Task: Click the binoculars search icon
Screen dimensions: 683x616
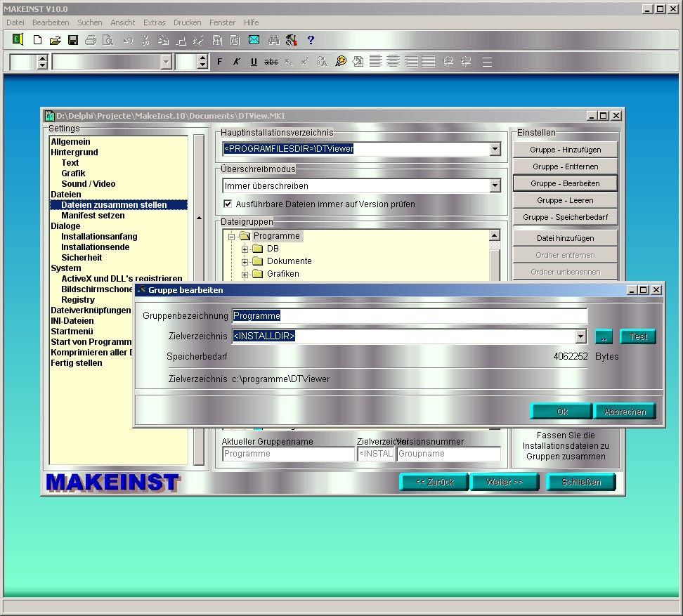Action: [x=274, y=40]
